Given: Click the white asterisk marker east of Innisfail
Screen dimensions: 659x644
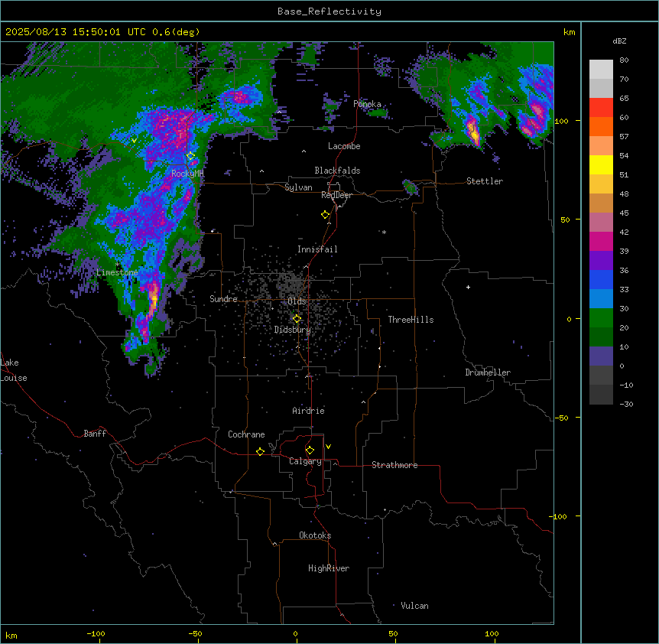Looking at the screenshot, I should pyautogui.click(x=384, y=232).
